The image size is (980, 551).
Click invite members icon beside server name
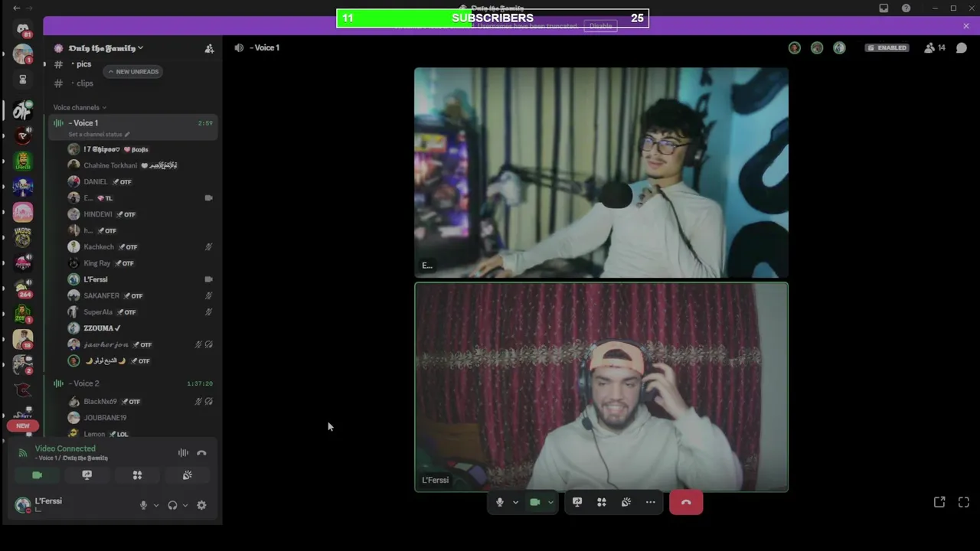point(209,48)
